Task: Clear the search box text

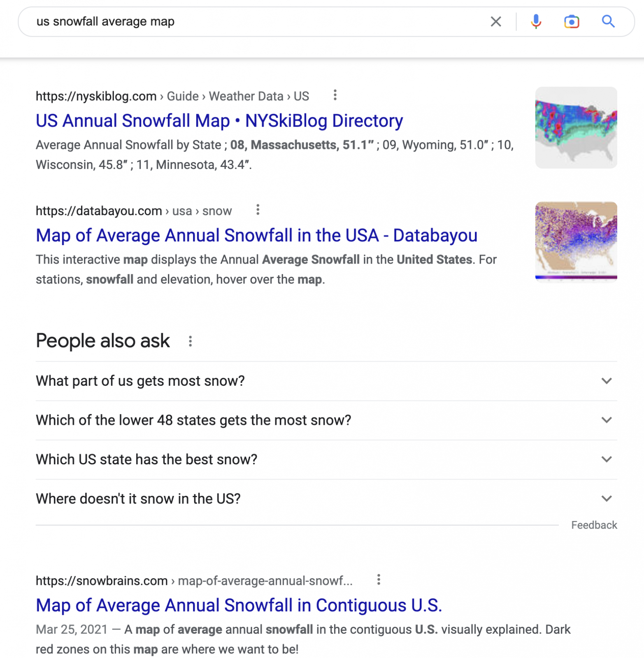Action: click(x=496, y=21)
